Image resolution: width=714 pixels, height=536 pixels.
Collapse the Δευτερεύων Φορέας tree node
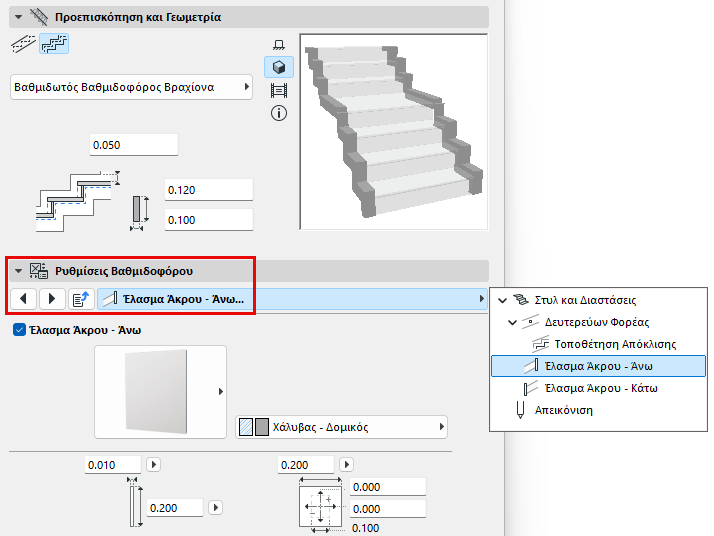coord(512,322)
